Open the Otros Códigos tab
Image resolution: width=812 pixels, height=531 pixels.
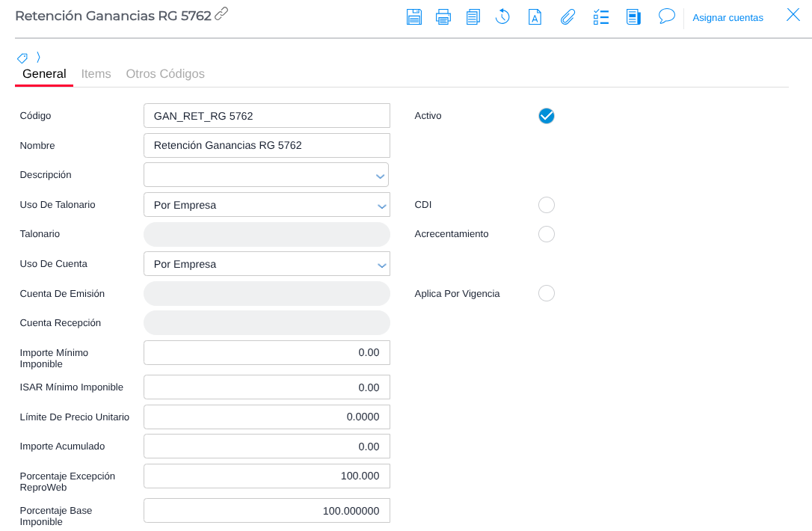coord(165,74)
